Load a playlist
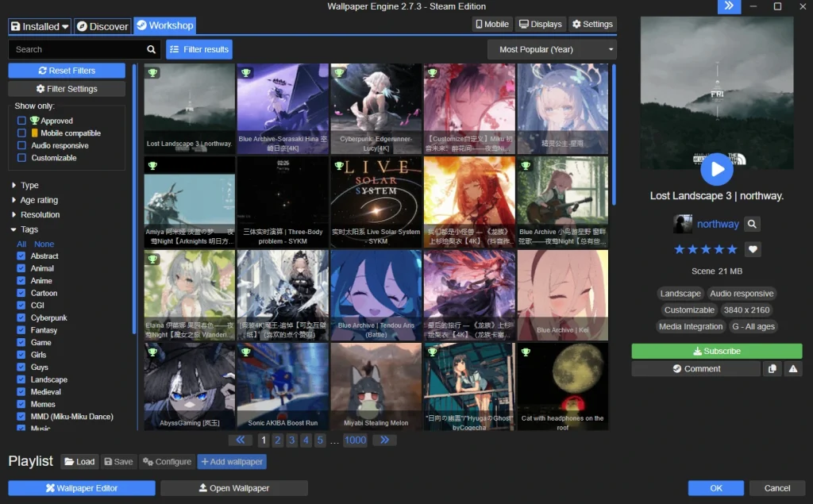Screen dimensions: 813x504 point(79,461)
